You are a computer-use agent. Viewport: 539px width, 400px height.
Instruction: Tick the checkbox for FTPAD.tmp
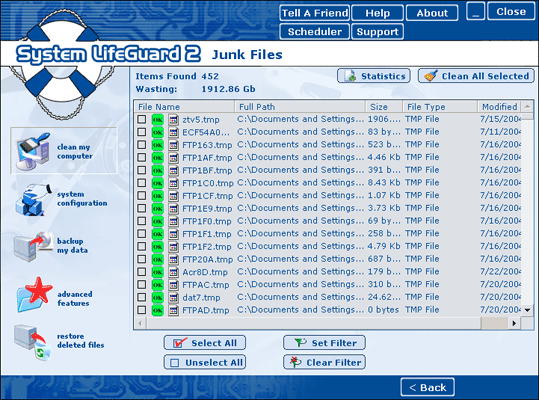[142, 310]
